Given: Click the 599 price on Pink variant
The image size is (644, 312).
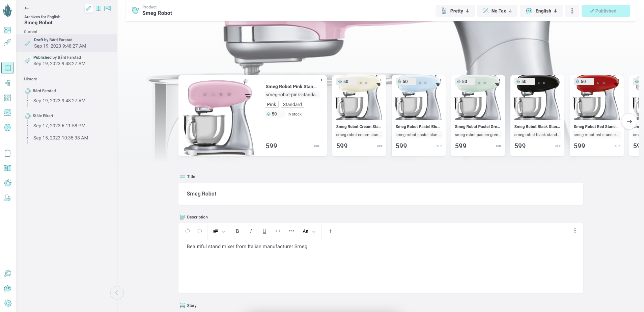Looking at the screenshot, I should 271,146.
